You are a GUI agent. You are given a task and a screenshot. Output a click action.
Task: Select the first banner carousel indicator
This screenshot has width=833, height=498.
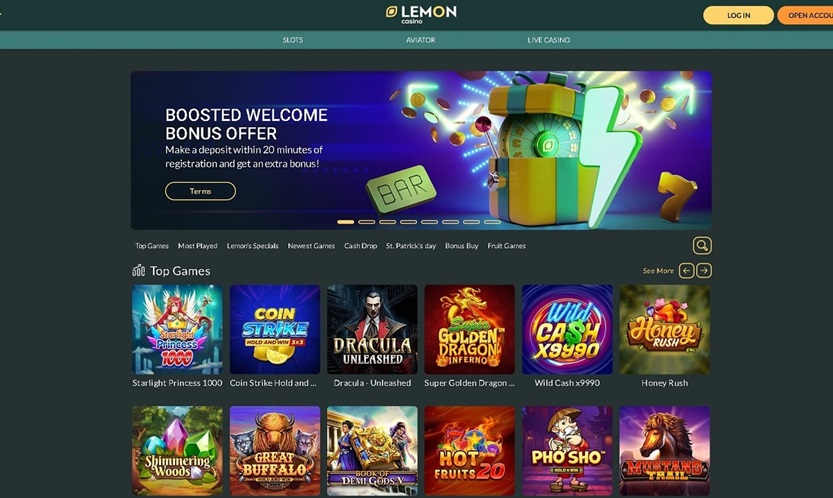click(x=345, y=222)
